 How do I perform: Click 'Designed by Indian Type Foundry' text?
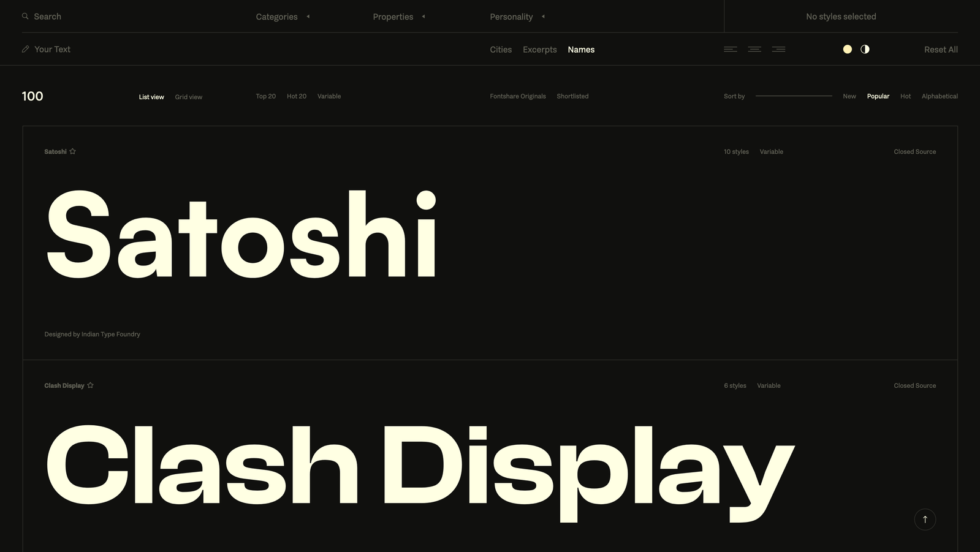point(92,334)
